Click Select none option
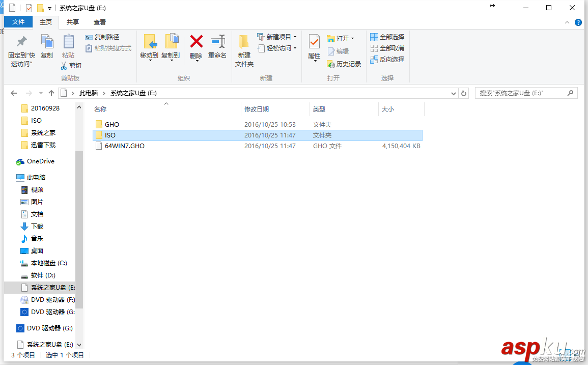The width and height of the screenshot is (588, 365). [x=387, y=48]
